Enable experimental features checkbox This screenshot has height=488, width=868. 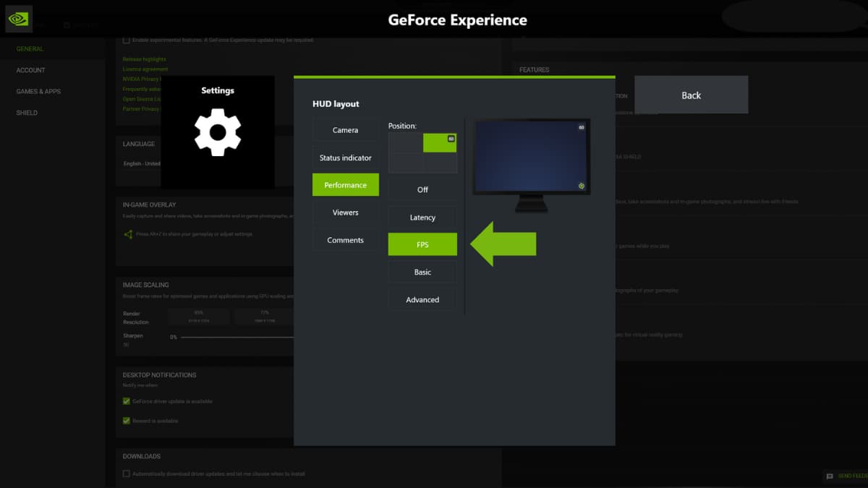click(126, 40)
